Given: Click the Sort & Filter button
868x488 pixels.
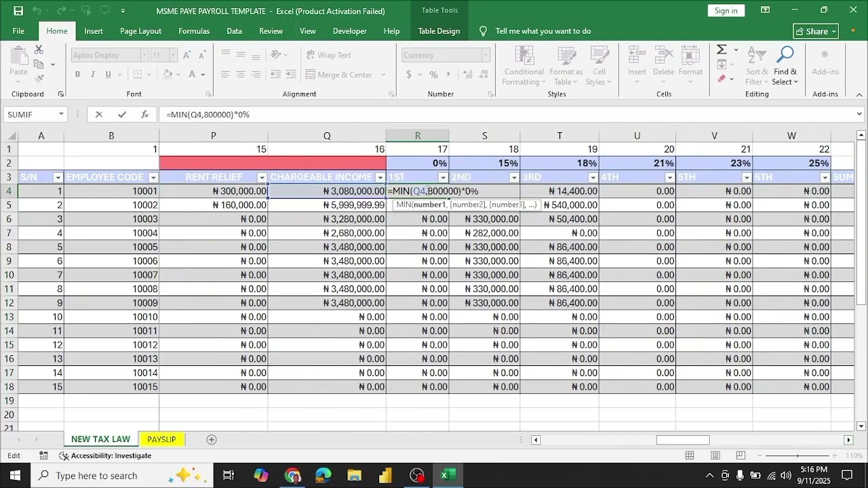Looking at the screenshot, I should click(757, 66).
